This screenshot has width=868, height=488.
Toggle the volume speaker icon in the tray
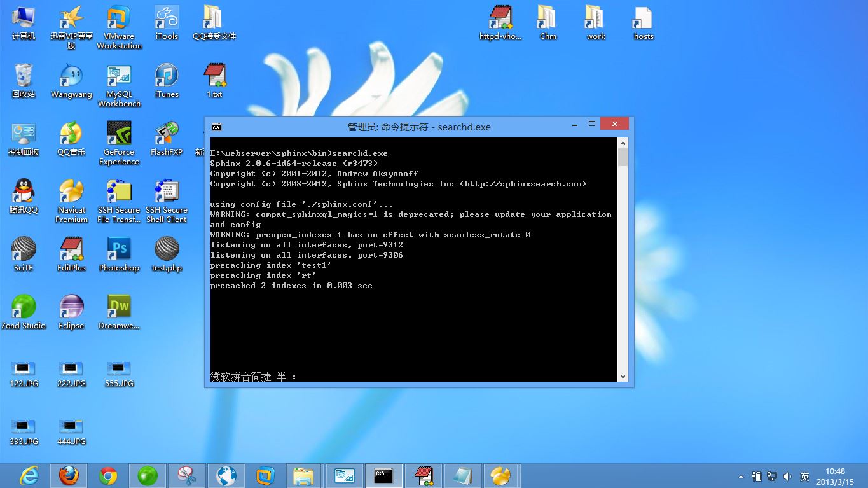coord(788,476)
